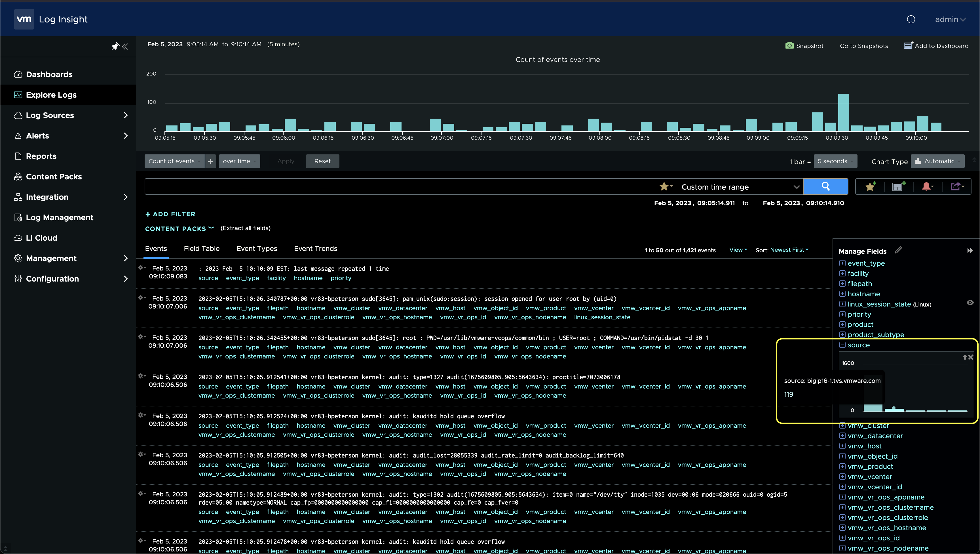Screen dimensions: 980x554
Task: Click the ADD FILTER link
Action: (x=170, y=214)
